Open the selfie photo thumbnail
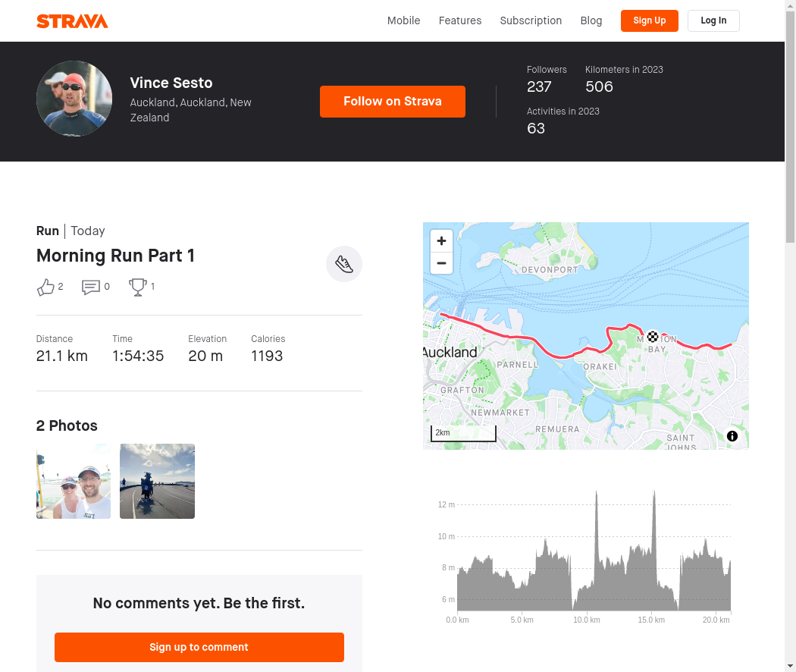Screen dimensions: 796x672 click(x=74, y=481)
